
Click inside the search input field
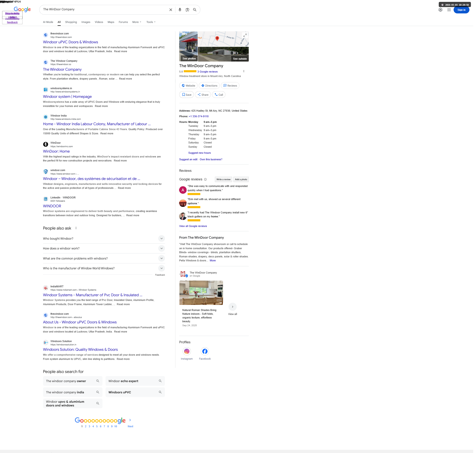(x=105, y=9)
